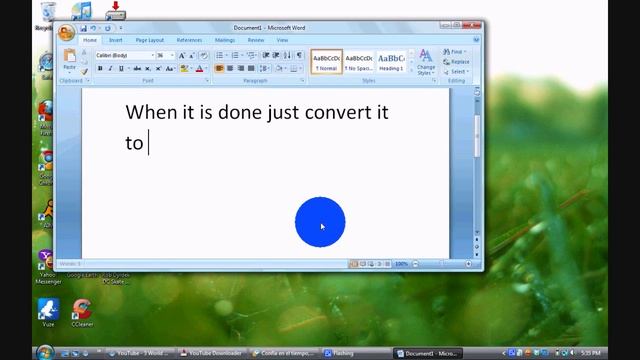Viewport: 640px width, 360px height.
Task: Switch to YouTube Downloader taskbar button
Action: click(x=212, y=353)
